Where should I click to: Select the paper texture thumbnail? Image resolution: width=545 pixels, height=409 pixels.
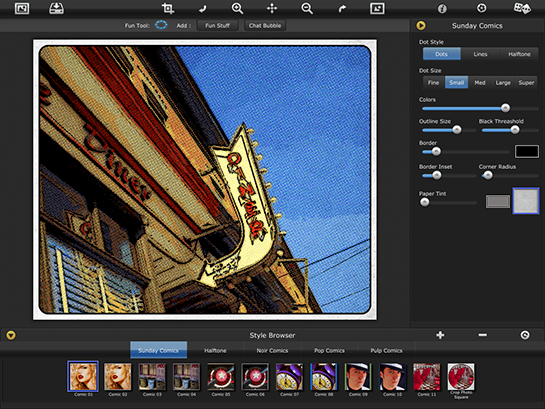[526, 201]
